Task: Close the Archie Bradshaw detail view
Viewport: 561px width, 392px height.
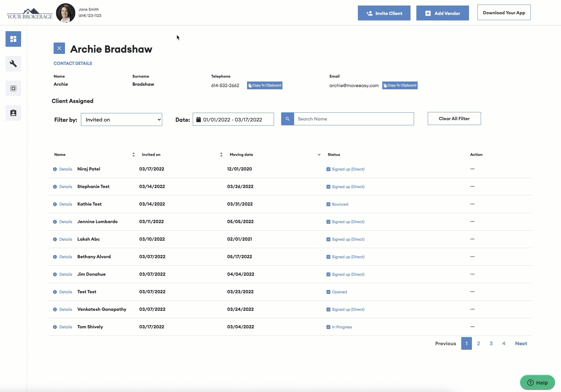Action: [59, 48]
